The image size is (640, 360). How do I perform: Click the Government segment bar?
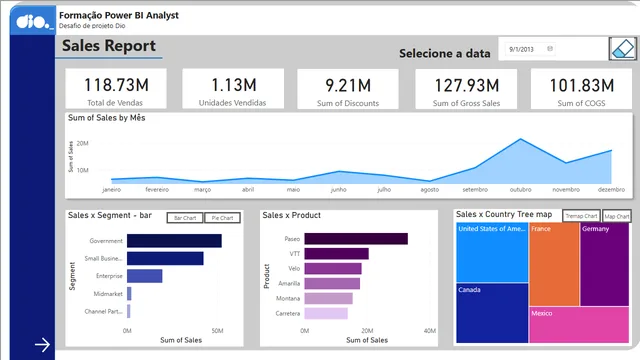pos(174,241)
